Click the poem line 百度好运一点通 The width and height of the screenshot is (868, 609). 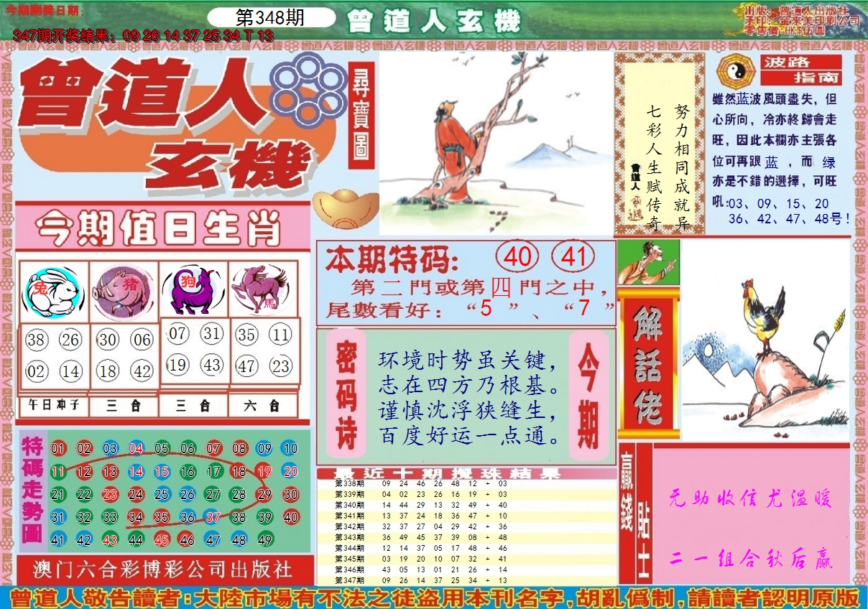pyautogui.click(x=468, y=436)
